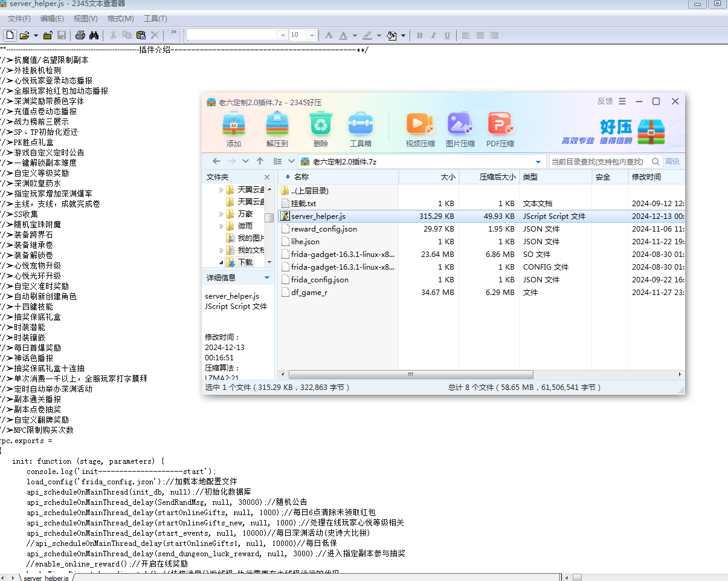Screen dimensions: 728x581
Task: Select the reward_config.json file row
Action: click(x=324, y=229)
